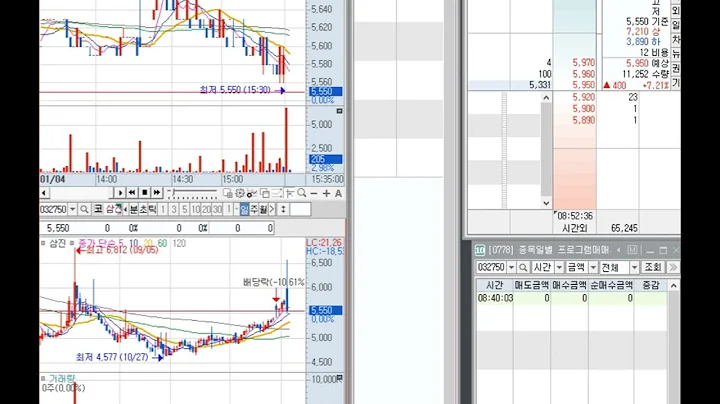Click the line-chart comparison icon
Image resolution: width=720 pixels, height=404 pixels.
(277, 193)
